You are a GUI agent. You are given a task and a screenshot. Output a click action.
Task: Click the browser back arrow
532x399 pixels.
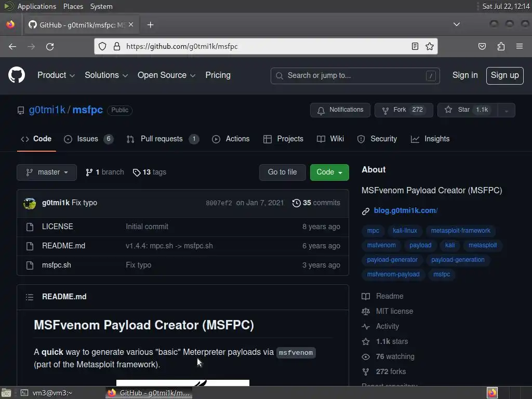pos(12,46)
